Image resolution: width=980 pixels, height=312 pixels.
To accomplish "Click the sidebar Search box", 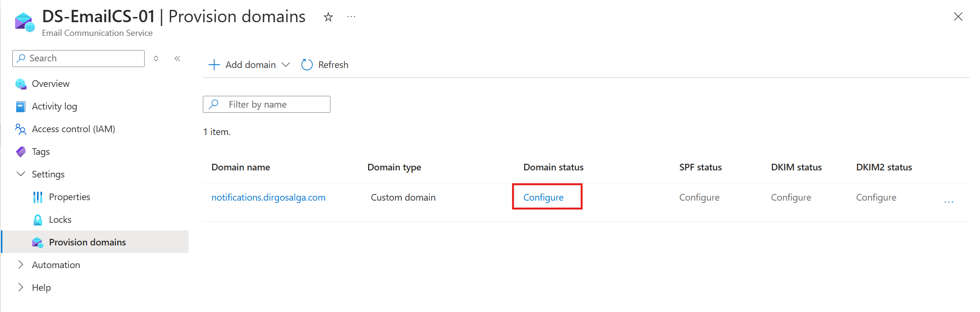I will tap(78, 59).
